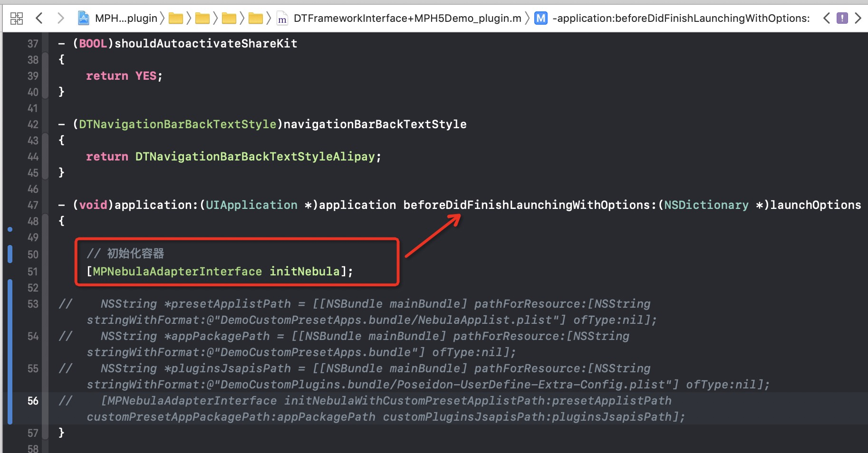Open the related items grid menu
Viewport: 868px width, 453px height.
(17, 19)
